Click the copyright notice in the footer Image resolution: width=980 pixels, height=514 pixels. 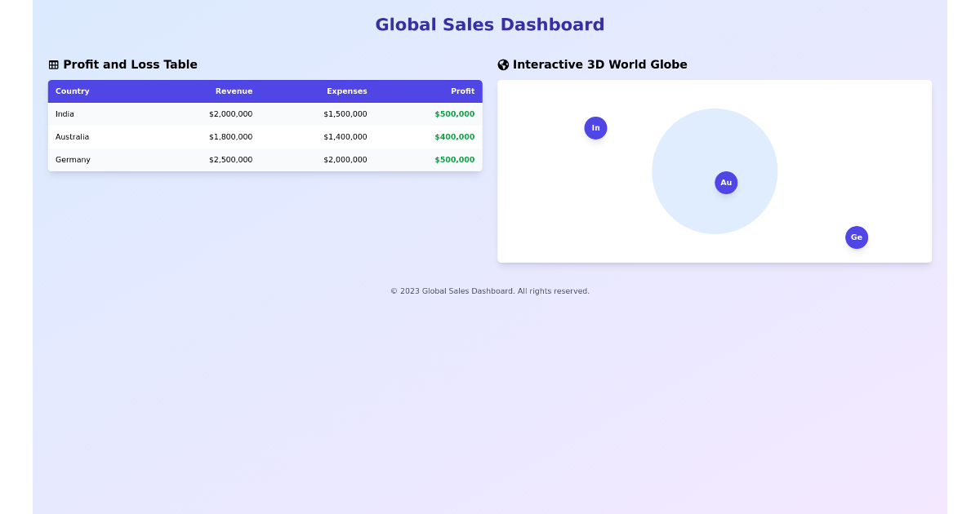click(x=490, y=290)
